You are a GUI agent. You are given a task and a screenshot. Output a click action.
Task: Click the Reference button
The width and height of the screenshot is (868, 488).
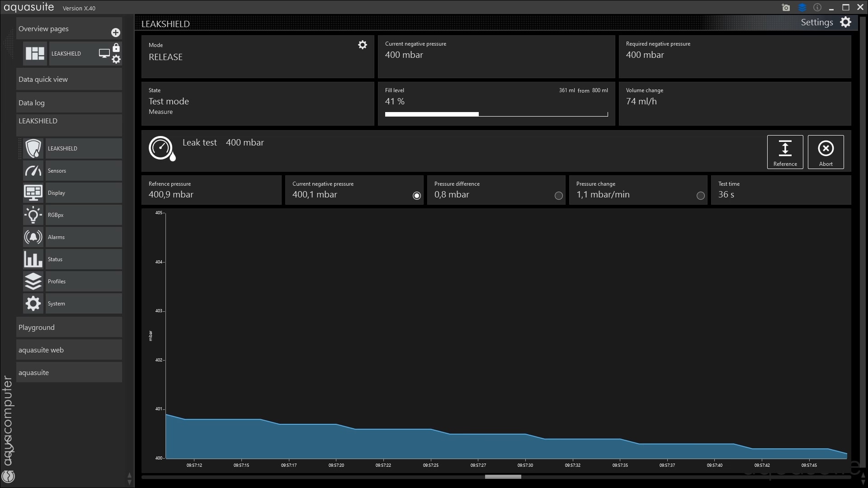pos(785,152)
